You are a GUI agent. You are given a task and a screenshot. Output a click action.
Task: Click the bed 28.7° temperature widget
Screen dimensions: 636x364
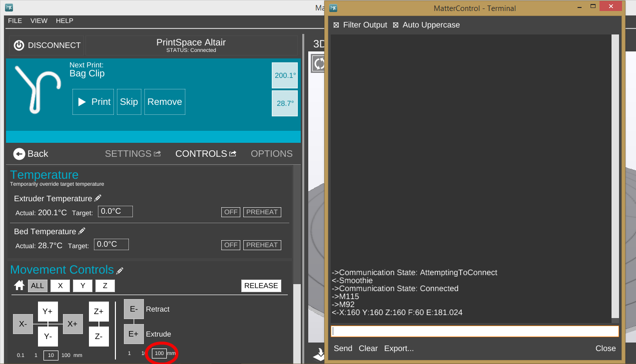pos(285,103)
